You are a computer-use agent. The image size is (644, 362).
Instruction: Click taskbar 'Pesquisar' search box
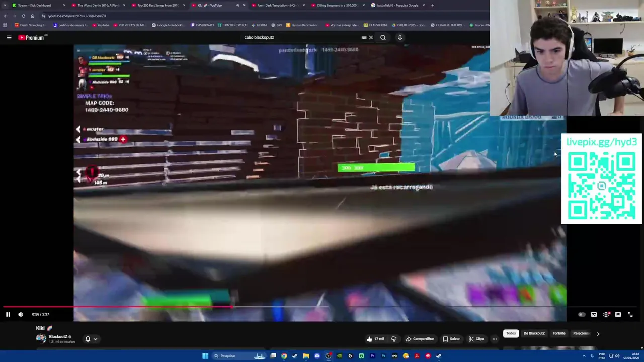coord(239,356)
